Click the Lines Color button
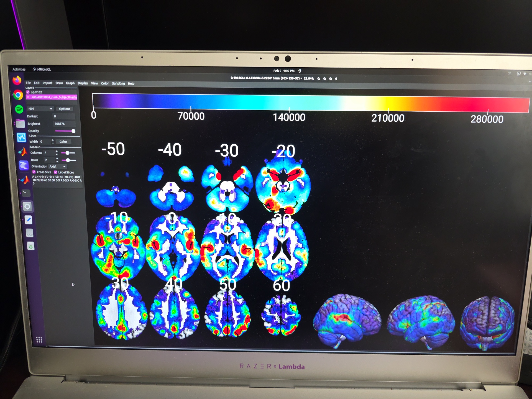Viewport: 532px width, 399px height. (63, 142)
